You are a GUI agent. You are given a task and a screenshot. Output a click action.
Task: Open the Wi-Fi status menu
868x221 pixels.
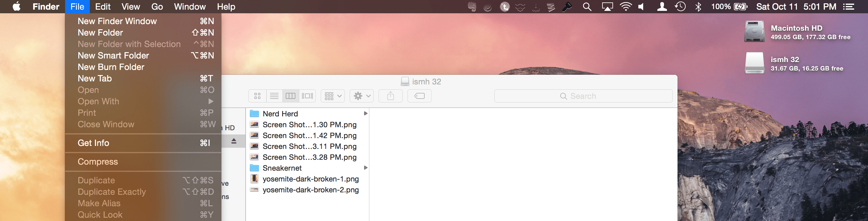[x=626, y=7]
